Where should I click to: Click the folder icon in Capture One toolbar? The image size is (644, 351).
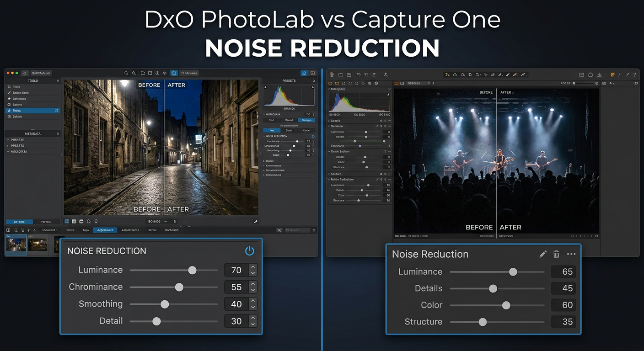[x=340, y=74]
